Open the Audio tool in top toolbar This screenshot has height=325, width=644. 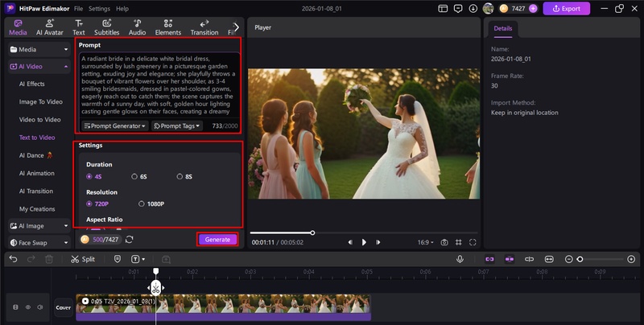click(x=137, y=27)
